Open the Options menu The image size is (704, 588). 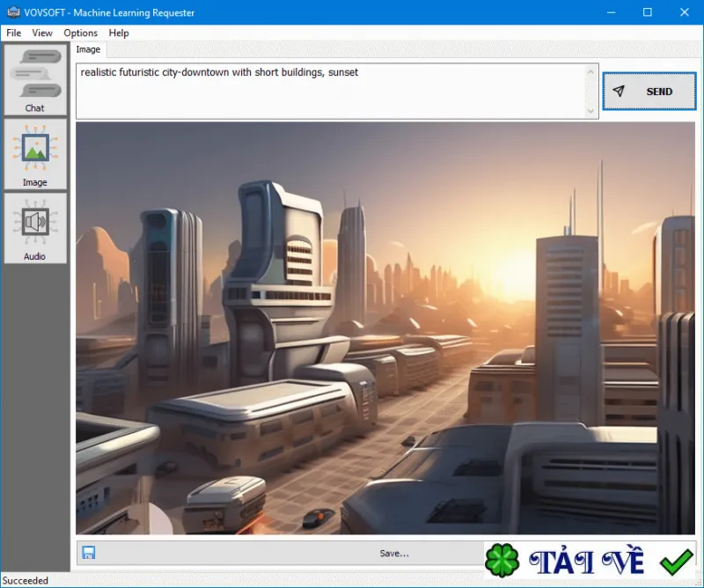click(80, 33)
